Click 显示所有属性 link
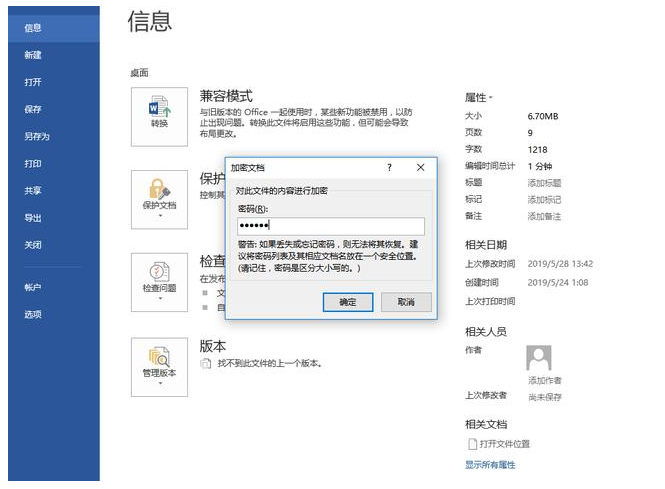This screenshot has height=489, width=665. coord(490,465)
